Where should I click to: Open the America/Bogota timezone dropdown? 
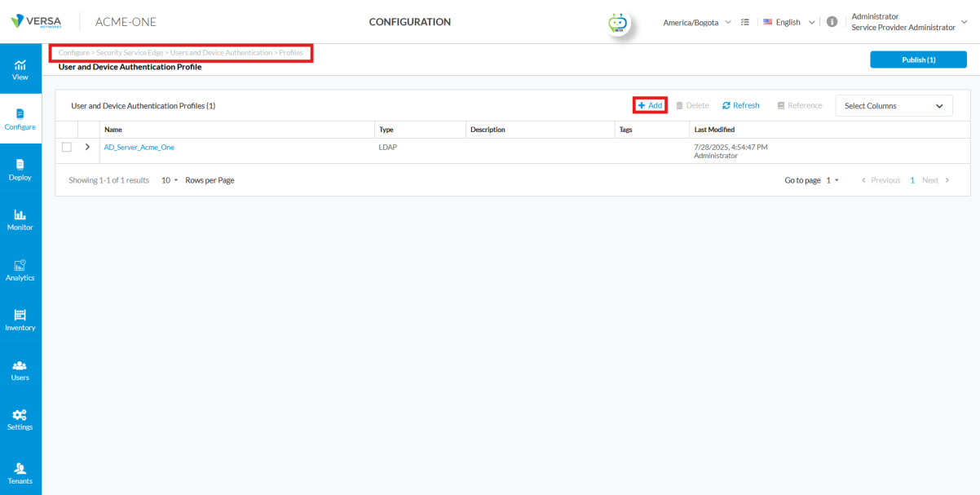click(x=697, y=22)
